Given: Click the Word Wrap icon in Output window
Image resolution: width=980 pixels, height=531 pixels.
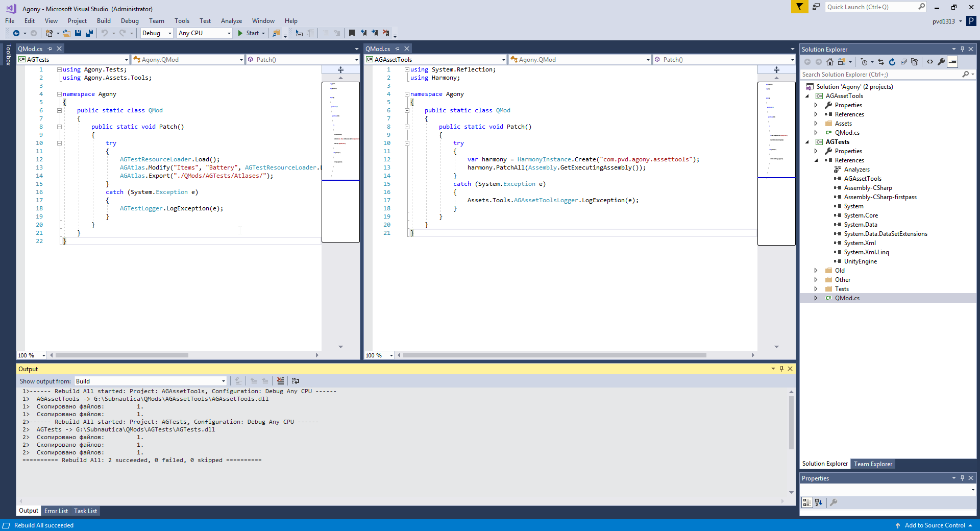Looking at the screenshot, I should click(296, 381).
